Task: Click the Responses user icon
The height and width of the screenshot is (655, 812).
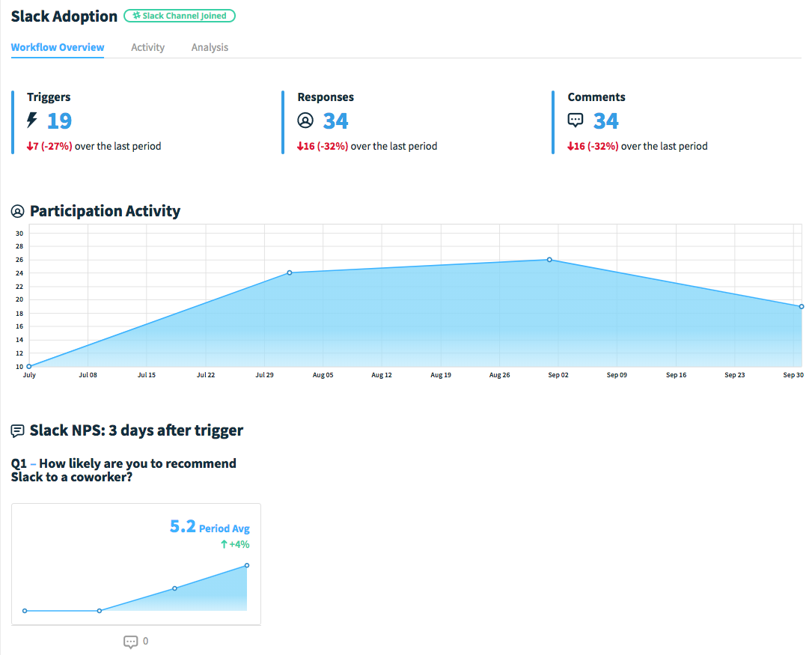Action: click(x=305, y=120)
